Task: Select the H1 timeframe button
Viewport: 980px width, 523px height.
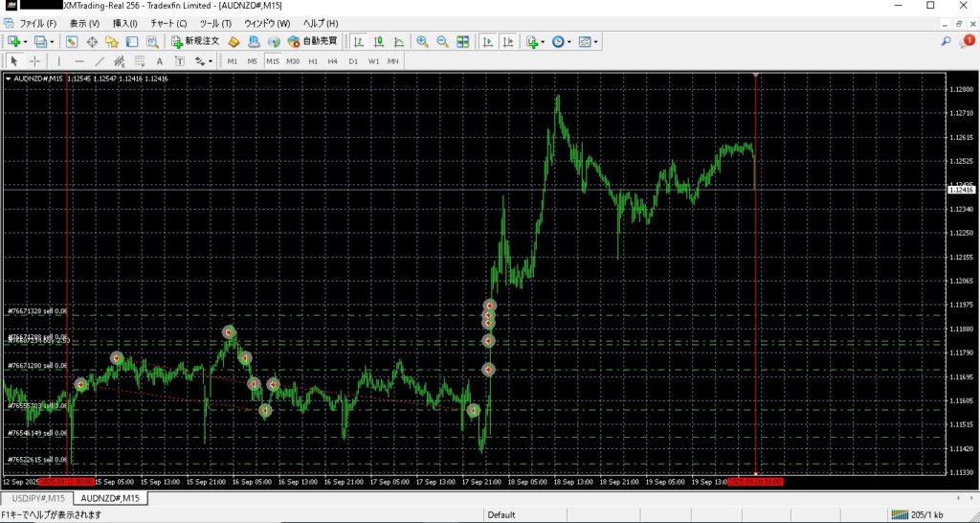Action: pos(313,61)
